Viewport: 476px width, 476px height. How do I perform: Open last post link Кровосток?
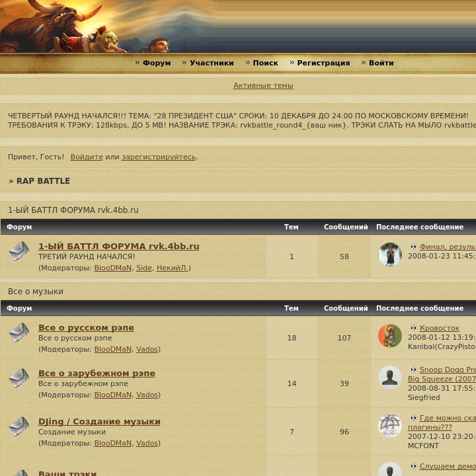(439, 328)
